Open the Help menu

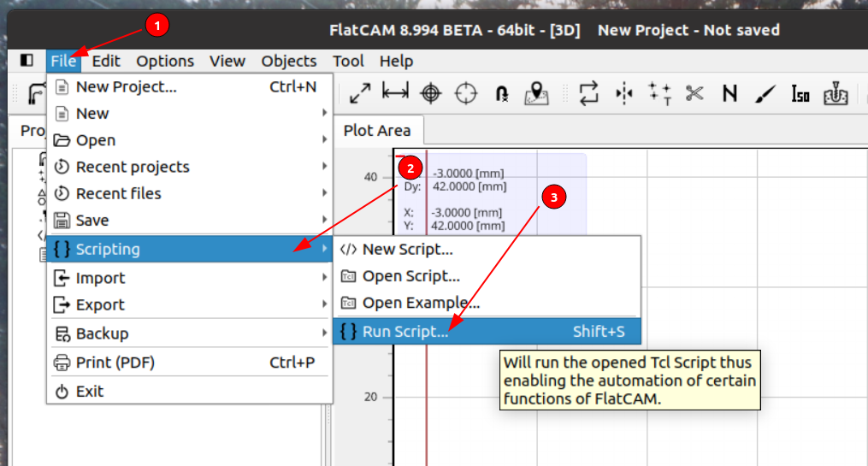396,61
